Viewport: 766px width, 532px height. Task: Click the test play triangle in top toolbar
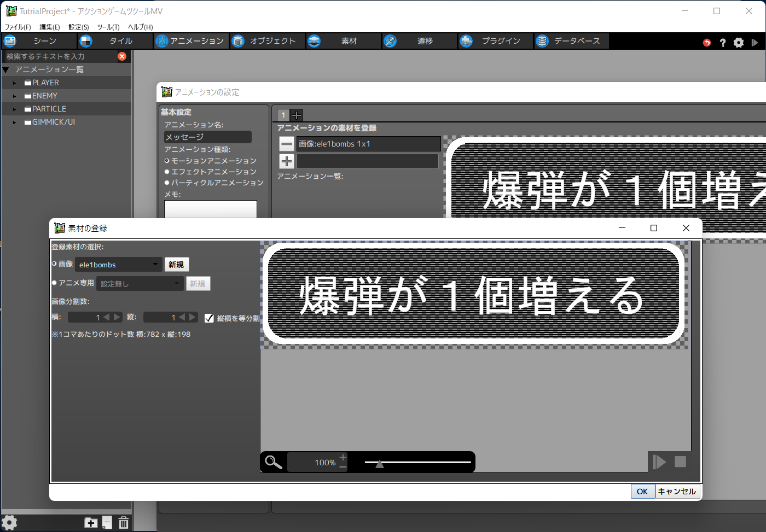[x=755, y=43]
